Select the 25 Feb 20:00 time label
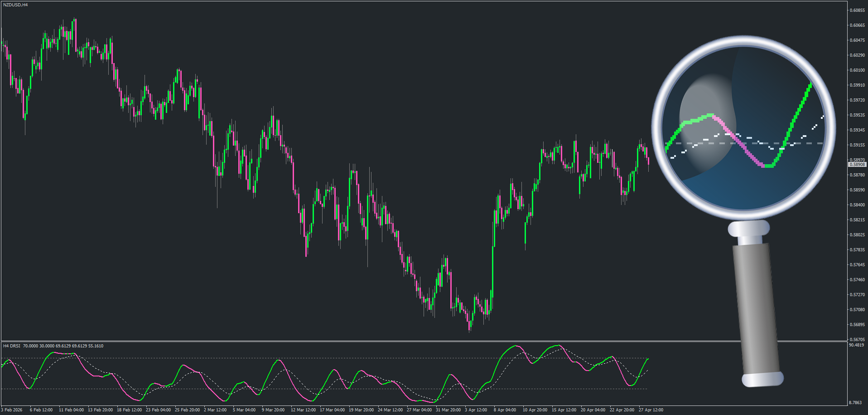The image size is (868, 415). 187,410
